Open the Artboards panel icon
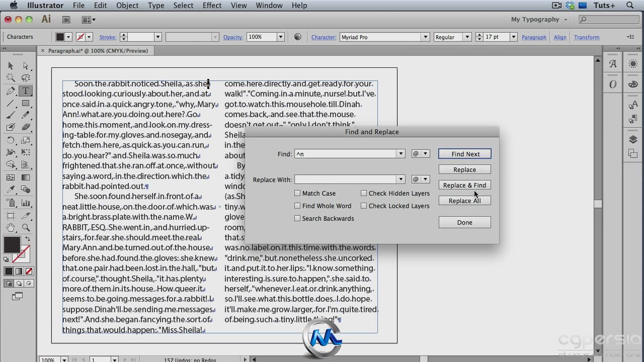 tap(633, 154)
